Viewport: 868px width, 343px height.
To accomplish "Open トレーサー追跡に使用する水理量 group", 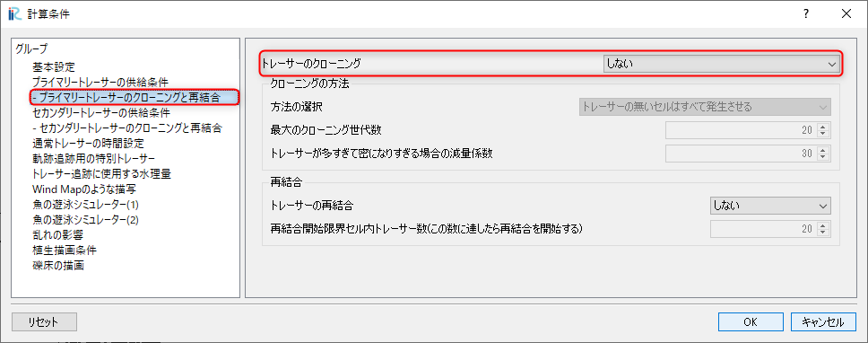I will (101, 174).
